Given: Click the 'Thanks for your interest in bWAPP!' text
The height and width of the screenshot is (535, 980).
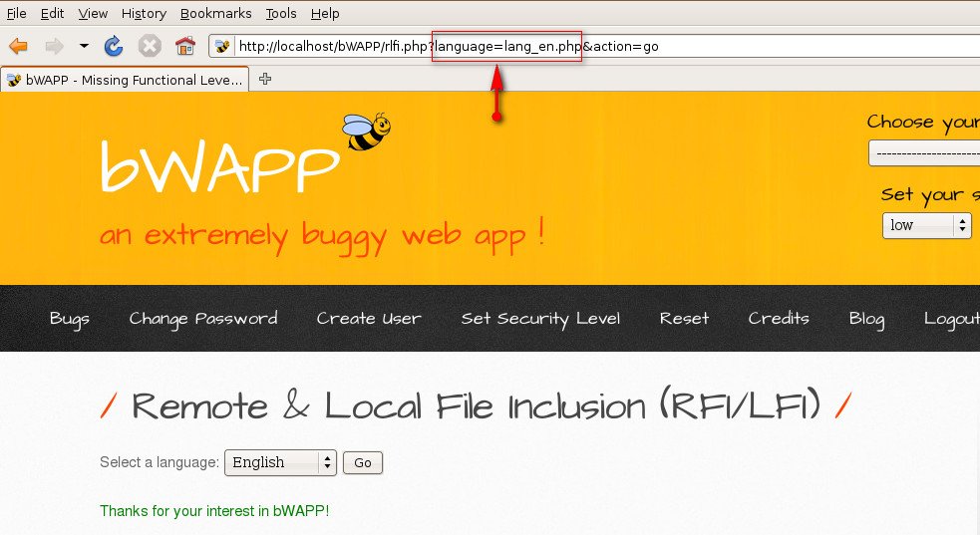Looking at the screenshot, I should 214,511.
